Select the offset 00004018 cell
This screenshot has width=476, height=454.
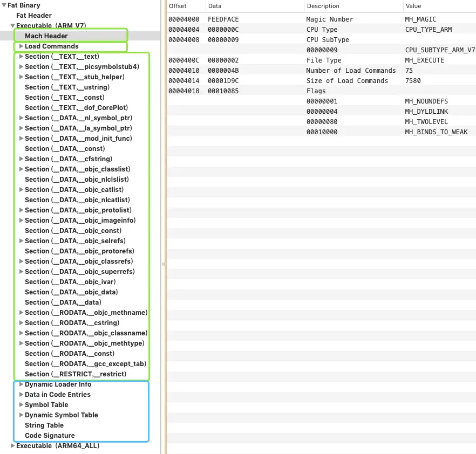(184, 91)
